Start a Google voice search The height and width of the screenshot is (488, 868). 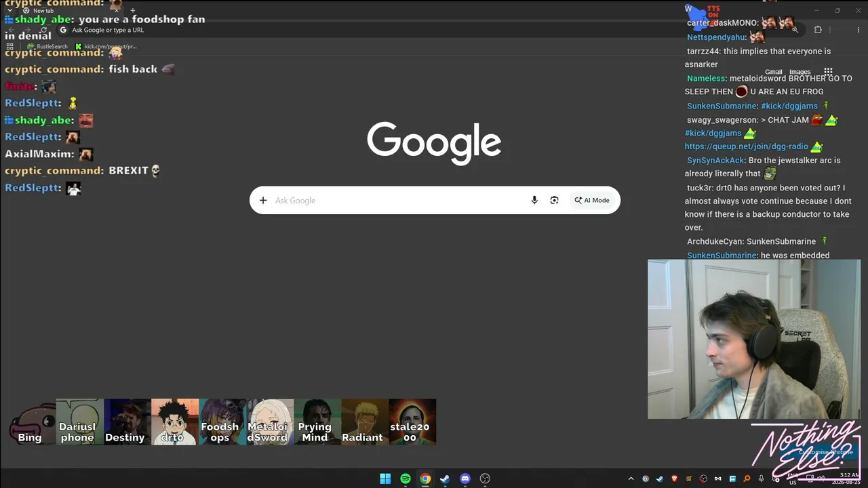tap(534, 200)
